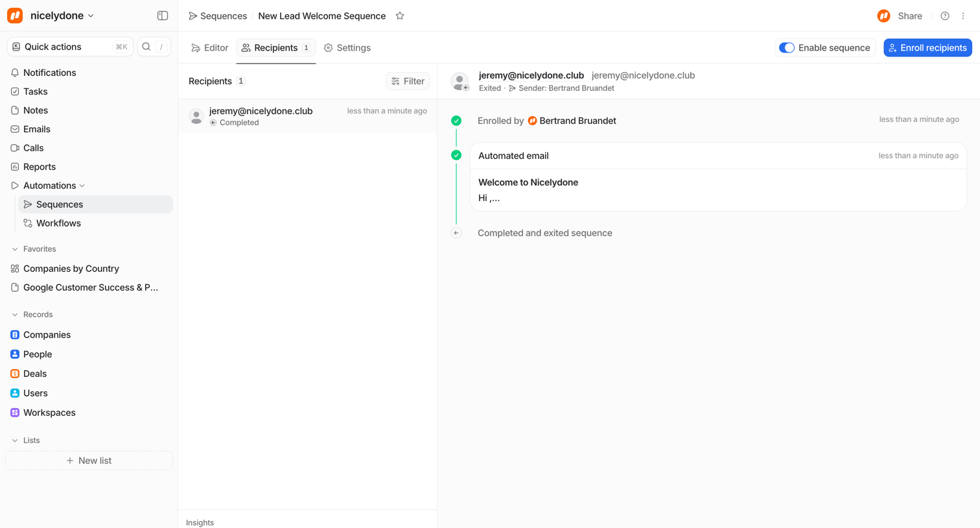Select the Recipients tab
The height and width of the screenshot is (528, 980).
tap(276, 47)
